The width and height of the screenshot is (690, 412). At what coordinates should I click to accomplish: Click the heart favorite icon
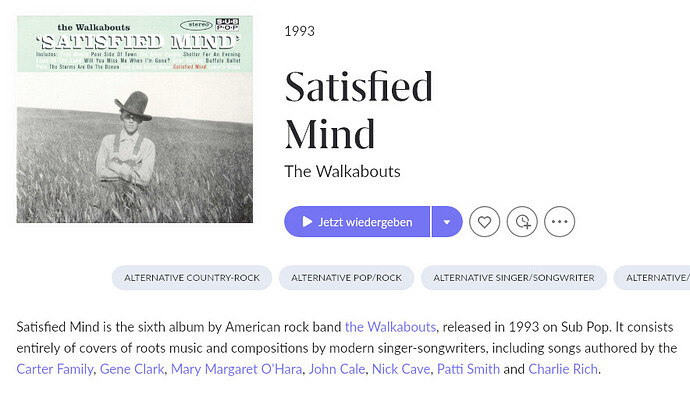click(484, 222)
